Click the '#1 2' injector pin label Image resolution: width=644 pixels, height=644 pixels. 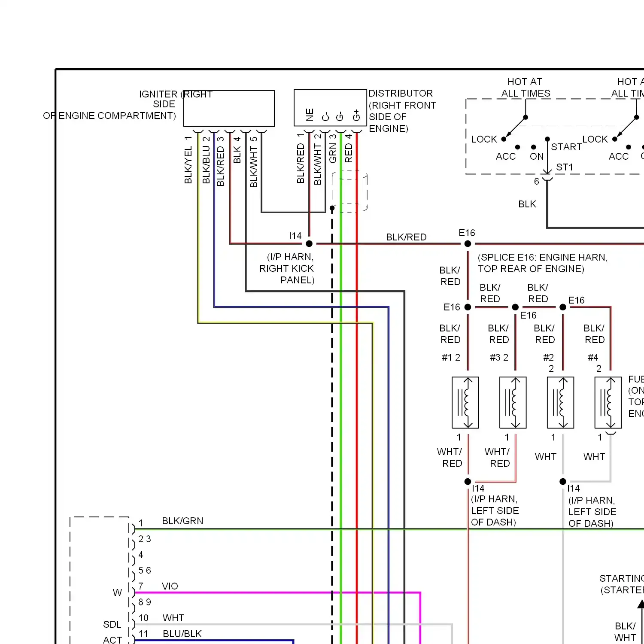tap(451, 357)
